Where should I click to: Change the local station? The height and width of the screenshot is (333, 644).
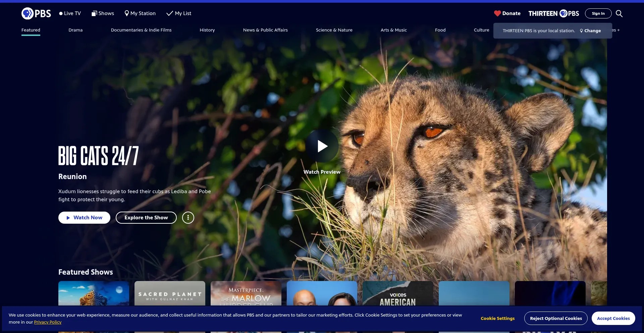click(590, 31)
